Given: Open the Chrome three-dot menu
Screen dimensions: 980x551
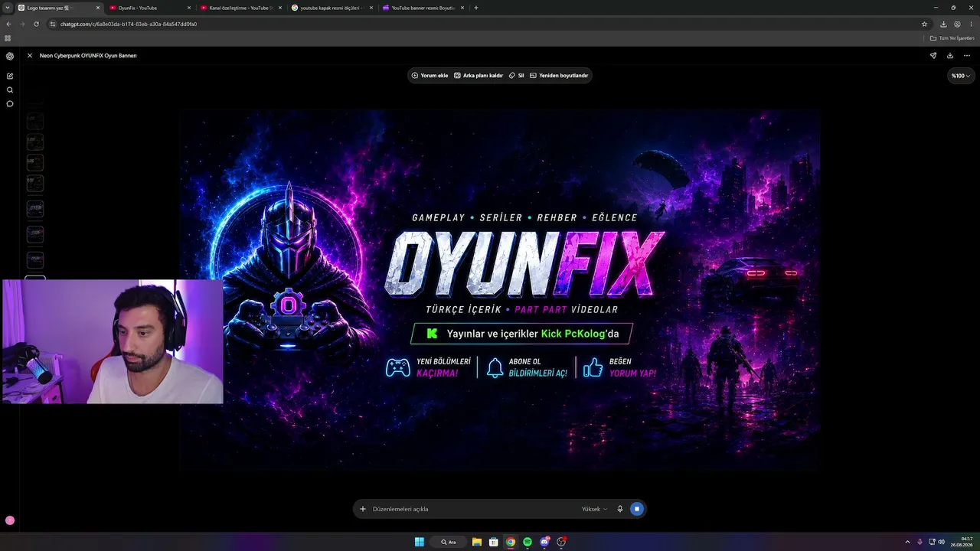Looking at the screenshot, I should [x=971, y=24].
